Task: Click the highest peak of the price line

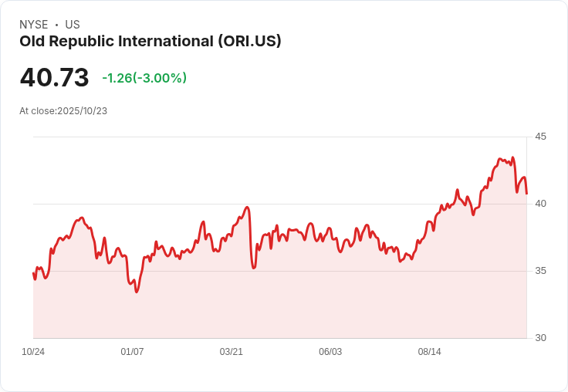Action: [x=512, y=157]
